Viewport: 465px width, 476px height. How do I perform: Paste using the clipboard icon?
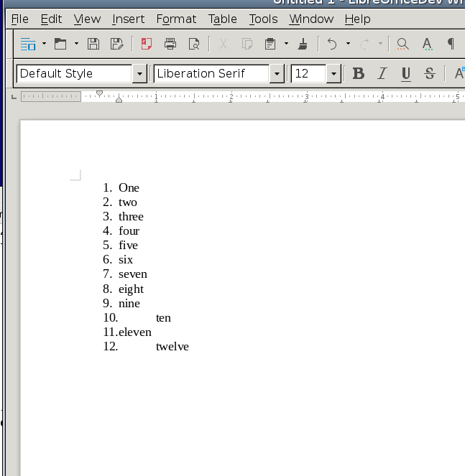[270, 44]
